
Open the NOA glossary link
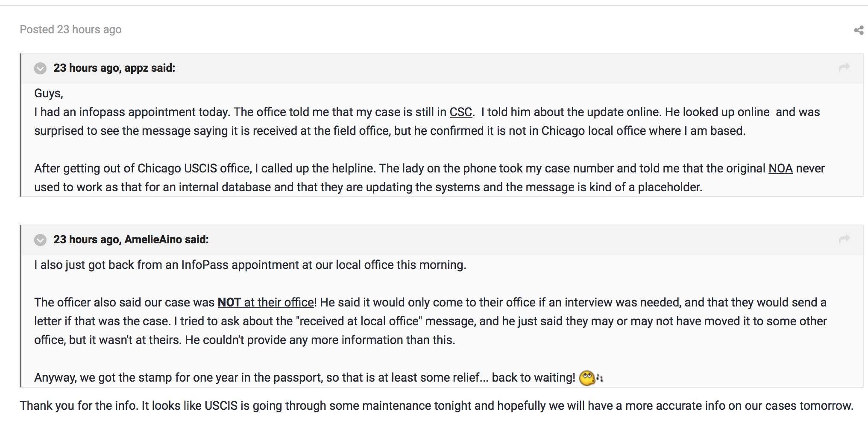coord(780,169)
